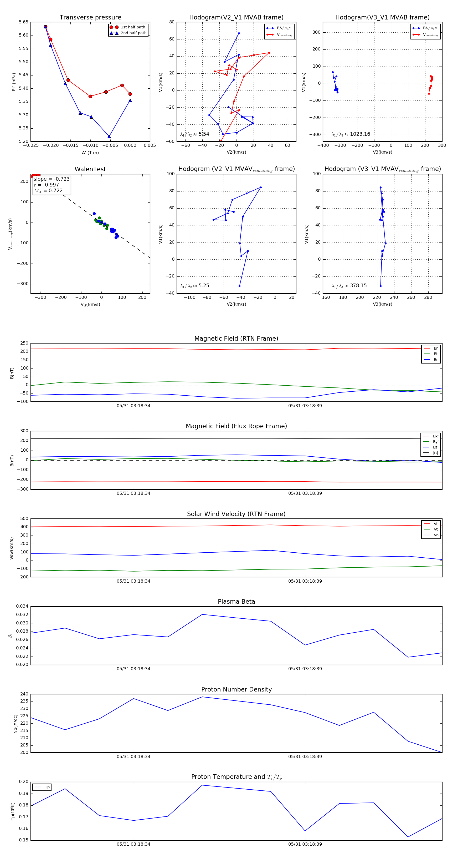473x868 pixels.
Task: Select the 'Vr' legend entry
Action: (x=431, y=524)
